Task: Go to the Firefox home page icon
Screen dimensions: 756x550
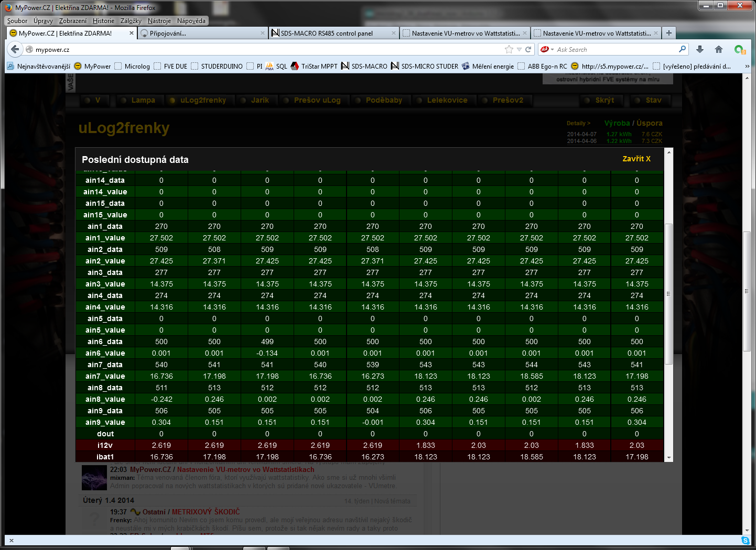Action: (x=719, y=49)
